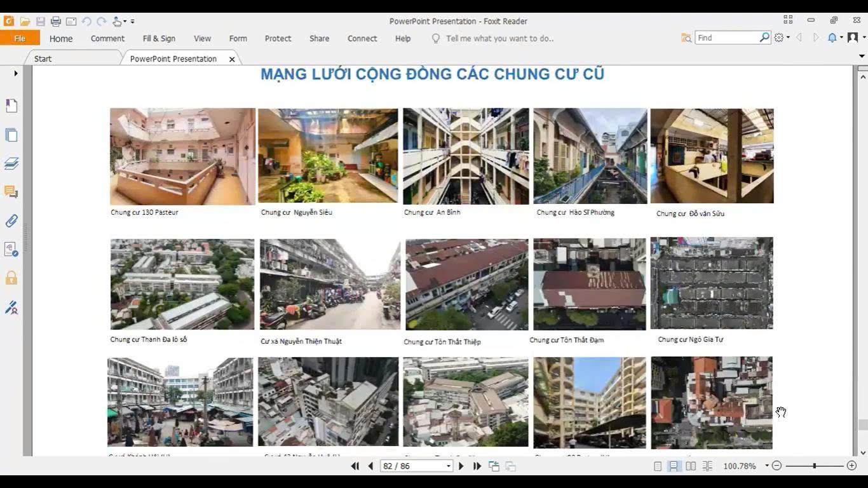The height and width of the screenshot is (488, 868).
Task: Expand the collapsed ribbon arrow at right
Action: pos(862,56)
